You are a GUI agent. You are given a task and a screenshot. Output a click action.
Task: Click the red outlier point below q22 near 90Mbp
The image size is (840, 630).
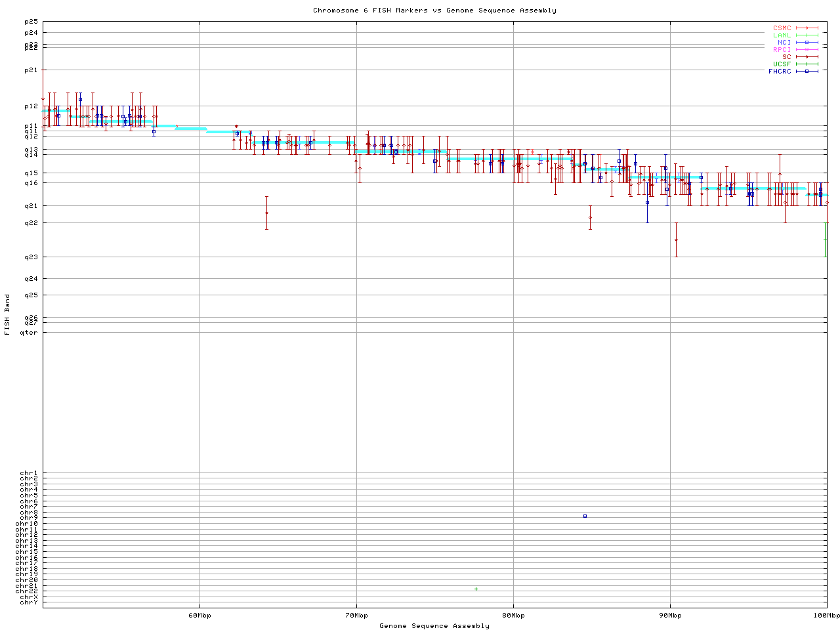click(676, 240)
